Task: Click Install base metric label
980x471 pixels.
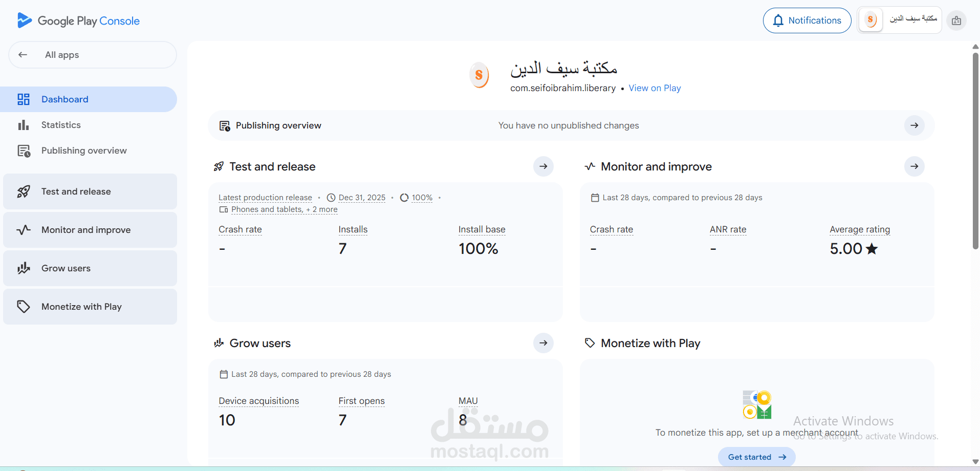Action: click(482, 229)
